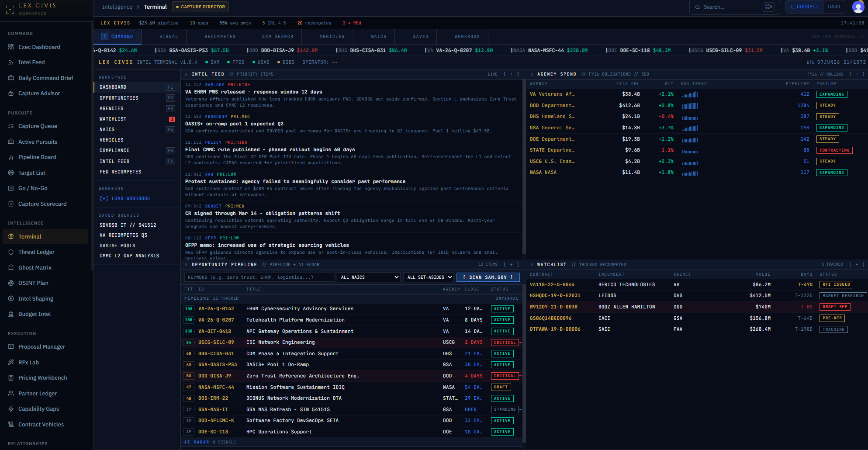Screen dimensions: 868x450
Task: Toggle the USAS data source indicator
Action: [x=261, y=62]
